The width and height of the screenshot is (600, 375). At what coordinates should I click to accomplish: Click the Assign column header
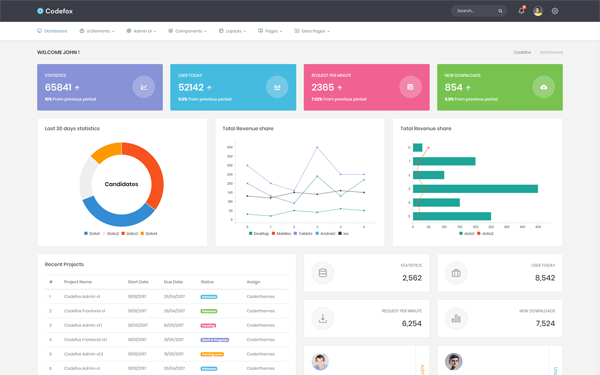pyautogui.click(x=253, y=282)
